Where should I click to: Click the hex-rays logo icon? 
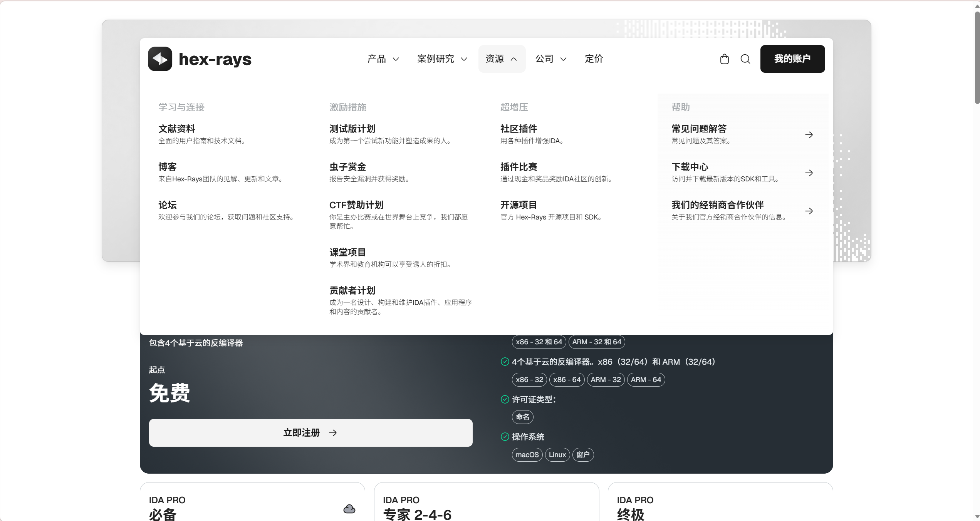coord(160,59)
